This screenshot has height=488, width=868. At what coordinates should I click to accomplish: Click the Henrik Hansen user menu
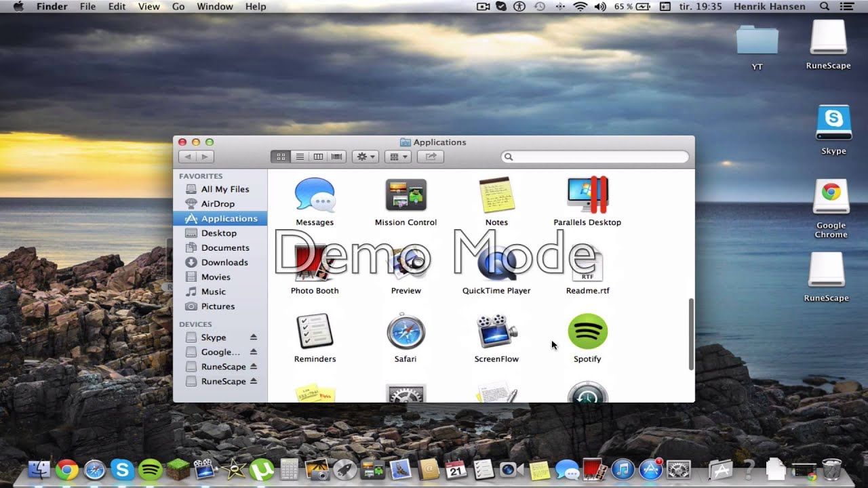pyautogui.click(x=769, y=7)
